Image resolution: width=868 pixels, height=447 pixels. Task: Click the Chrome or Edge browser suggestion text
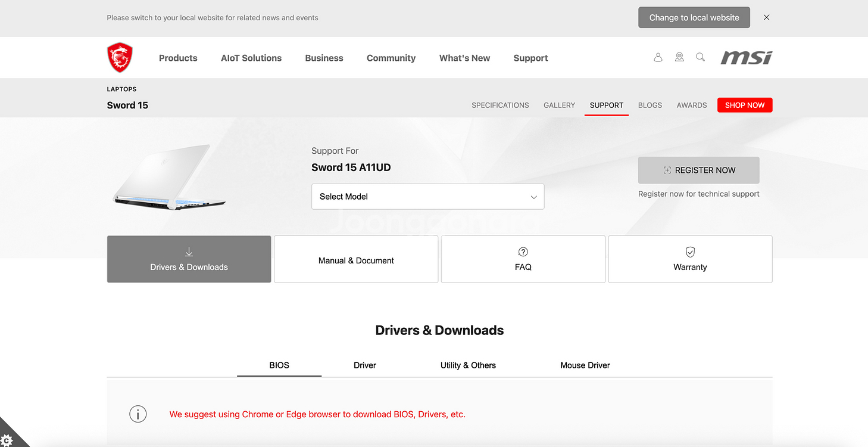[x=317, y=414]
